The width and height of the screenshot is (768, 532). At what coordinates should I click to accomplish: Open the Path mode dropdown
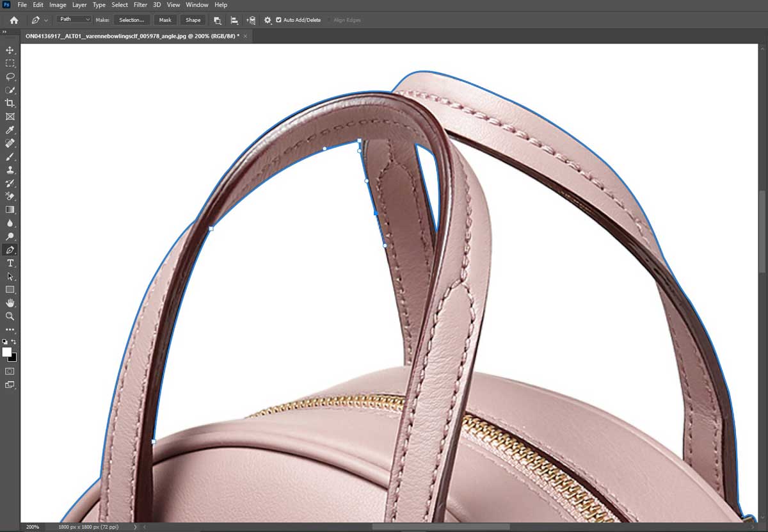tap(74, 20)
